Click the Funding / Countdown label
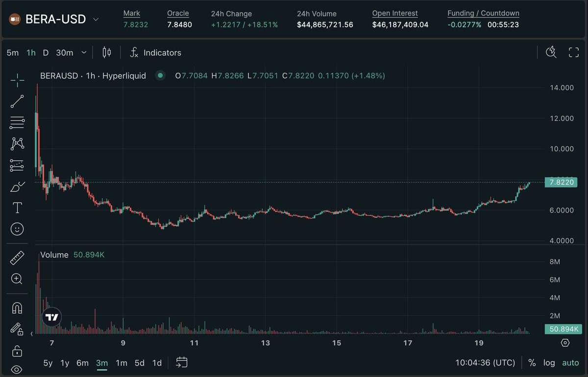Image resolution: width=588 pixels, height=377 pixels. 483,13
